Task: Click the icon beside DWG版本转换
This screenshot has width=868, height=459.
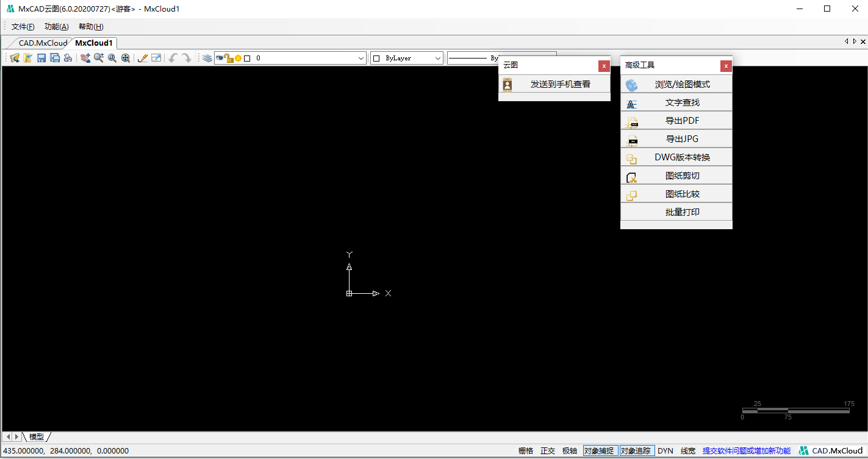Action: pos(631,159)
